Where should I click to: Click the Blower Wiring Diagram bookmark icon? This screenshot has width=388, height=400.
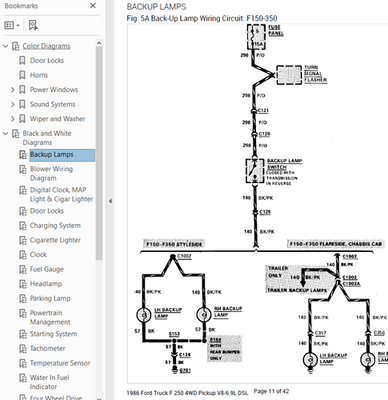[23, 169]
